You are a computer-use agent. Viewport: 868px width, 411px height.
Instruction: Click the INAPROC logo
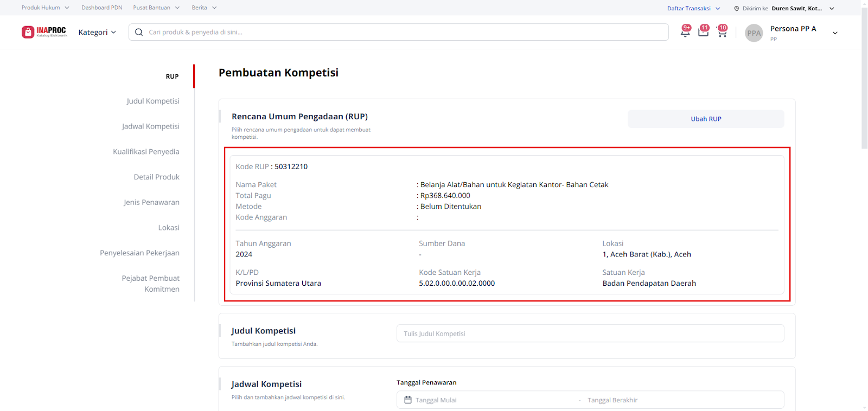click(44, 32)
